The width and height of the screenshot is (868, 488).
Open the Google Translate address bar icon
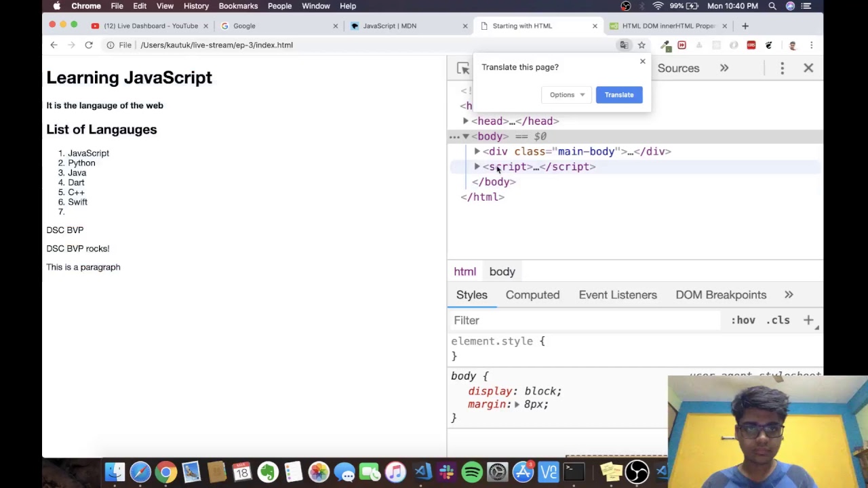tap(624, 45)
